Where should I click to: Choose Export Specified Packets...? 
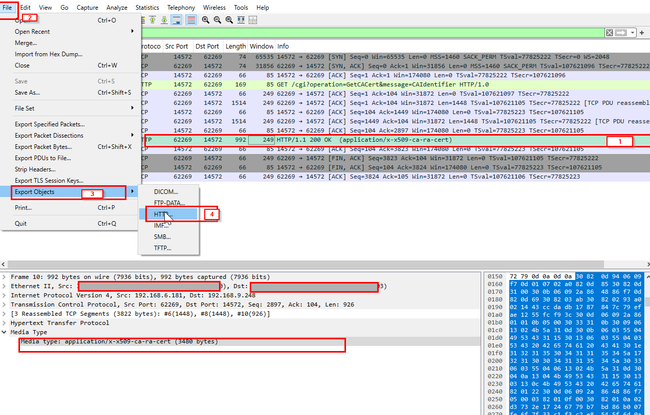[x=70, y=124]
